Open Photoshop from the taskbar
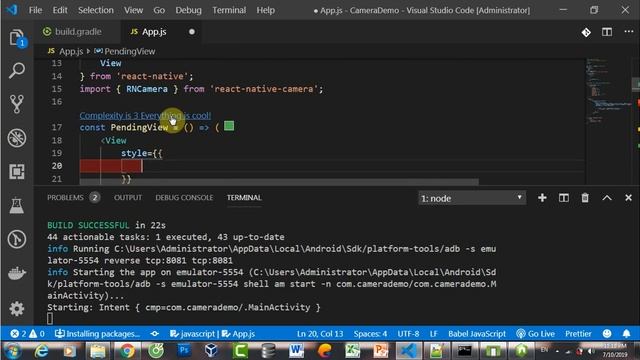 tap(184, 351)
